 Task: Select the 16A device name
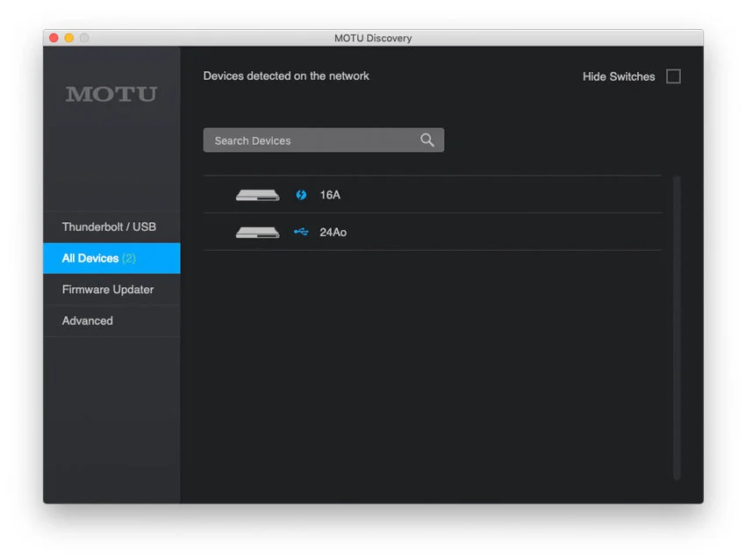click(330, 195)
